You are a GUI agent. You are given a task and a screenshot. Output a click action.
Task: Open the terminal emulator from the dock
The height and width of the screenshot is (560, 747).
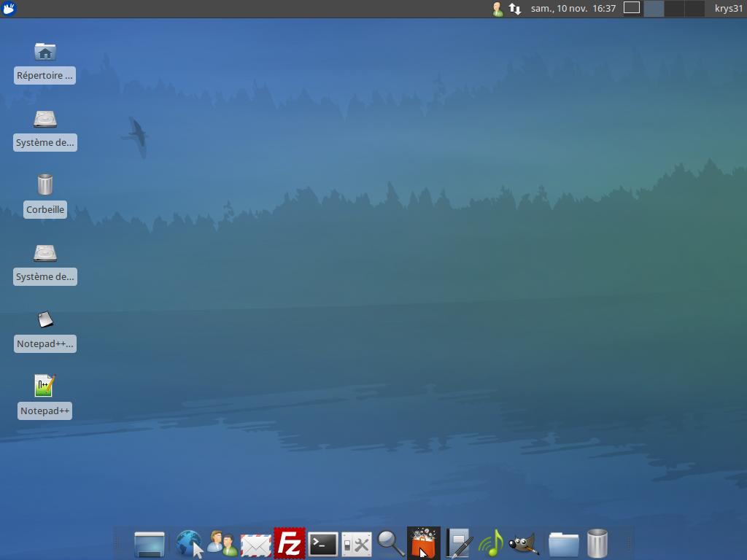click(x=323, y=544)
